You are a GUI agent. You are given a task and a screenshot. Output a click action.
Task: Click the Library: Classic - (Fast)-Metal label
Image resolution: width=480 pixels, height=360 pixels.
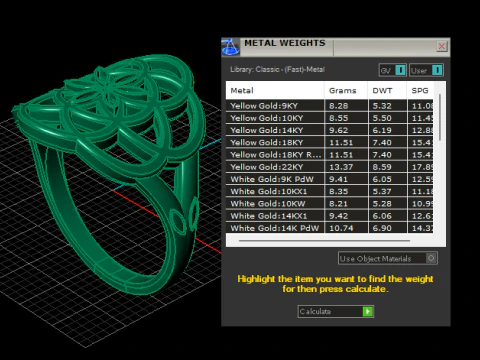[x=277, y=69]
